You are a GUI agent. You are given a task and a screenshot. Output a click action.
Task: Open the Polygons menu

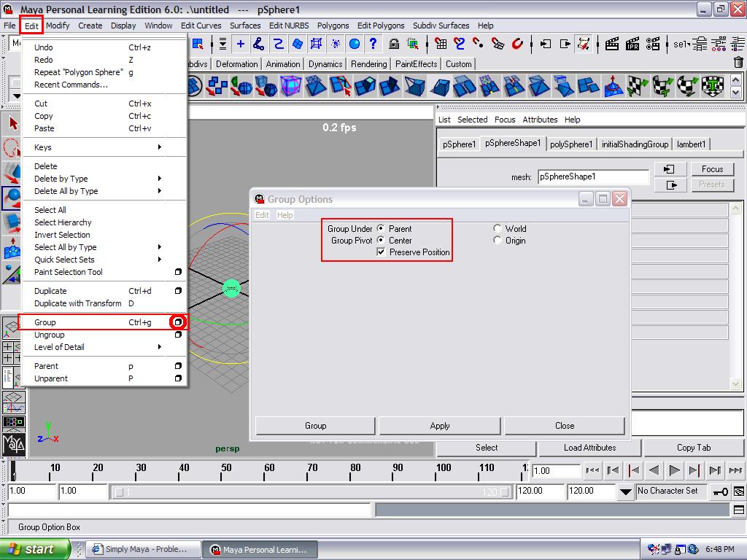point(333,26)
